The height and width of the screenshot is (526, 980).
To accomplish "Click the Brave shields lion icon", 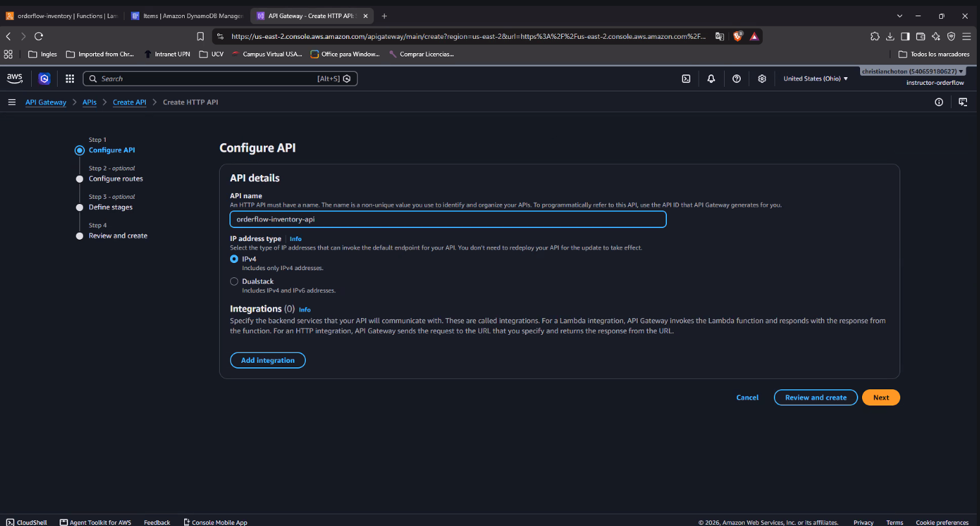I will click(x=738, y=36).
